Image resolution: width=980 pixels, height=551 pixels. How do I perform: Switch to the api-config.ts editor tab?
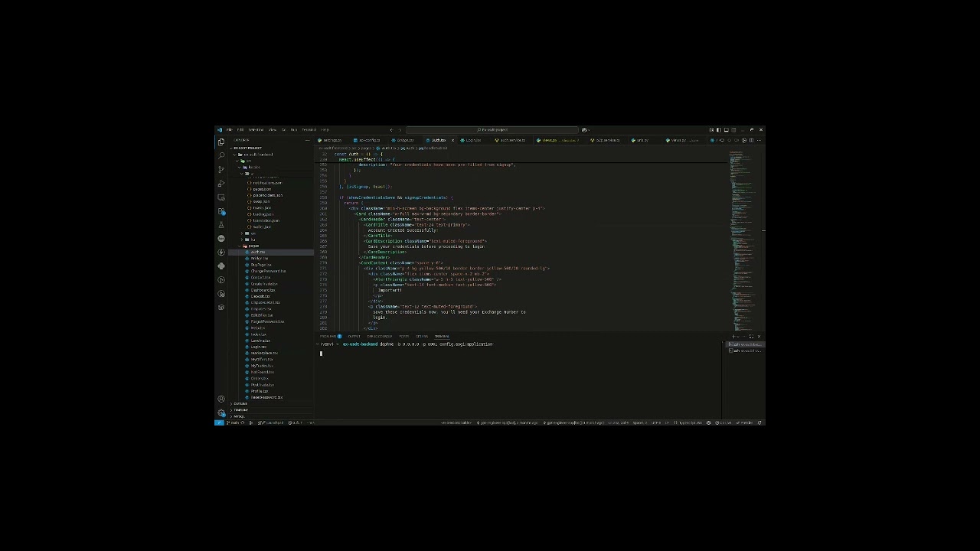[x=369, y=140]
